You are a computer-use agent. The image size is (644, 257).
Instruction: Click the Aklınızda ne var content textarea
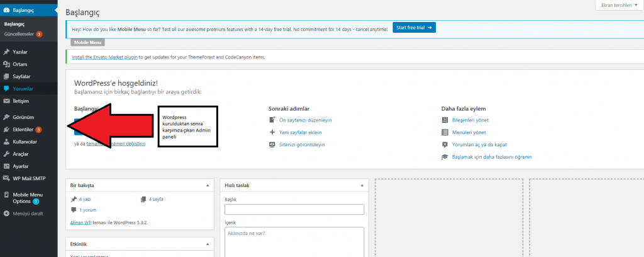pyautogui.click(x=294, y=242)
